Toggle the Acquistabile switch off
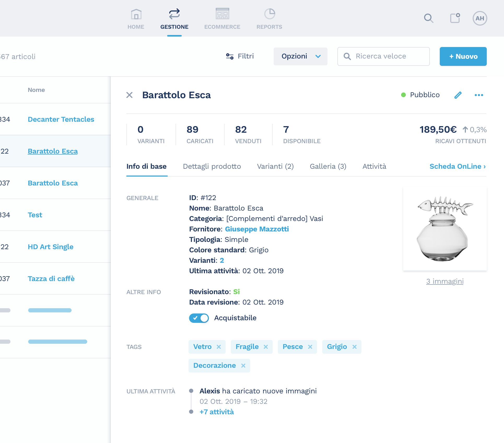 point(199,318)
